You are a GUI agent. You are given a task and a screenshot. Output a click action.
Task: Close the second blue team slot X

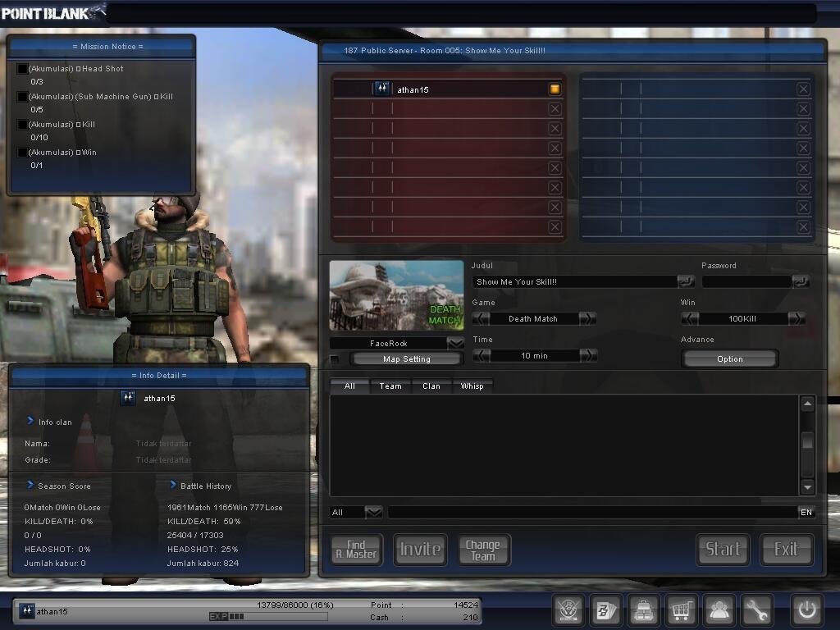(x=803, y=109)
